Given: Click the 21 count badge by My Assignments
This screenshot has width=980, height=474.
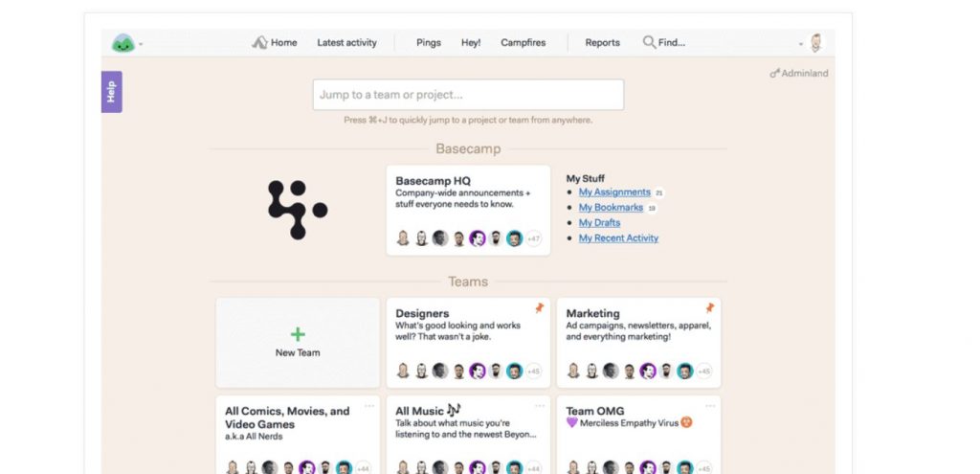Looking at the screenshot, I should click(x=658, y=192).
